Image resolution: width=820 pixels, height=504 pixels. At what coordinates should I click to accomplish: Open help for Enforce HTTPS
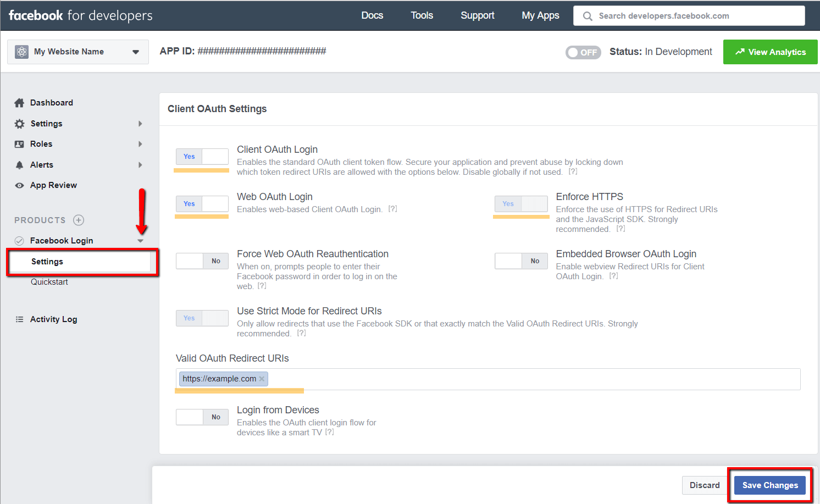point(620,229)
